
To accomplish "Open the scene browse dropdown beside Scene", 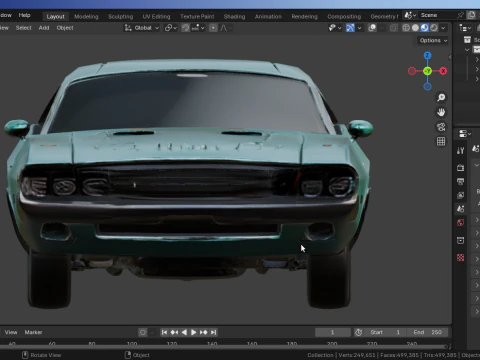I will tap(410, 15).
